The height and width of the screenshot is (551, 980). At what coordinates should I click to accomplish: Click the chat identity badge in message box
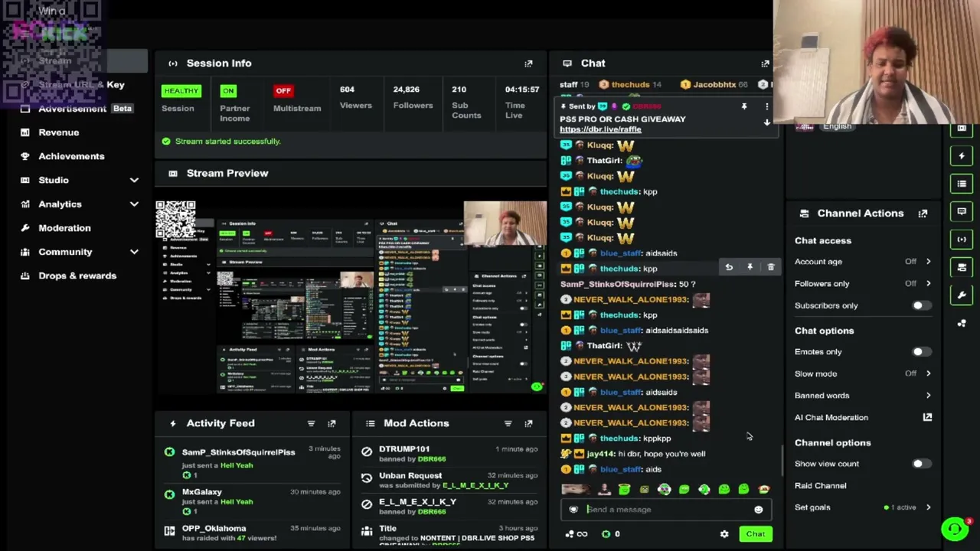click(x=573, y=510)
